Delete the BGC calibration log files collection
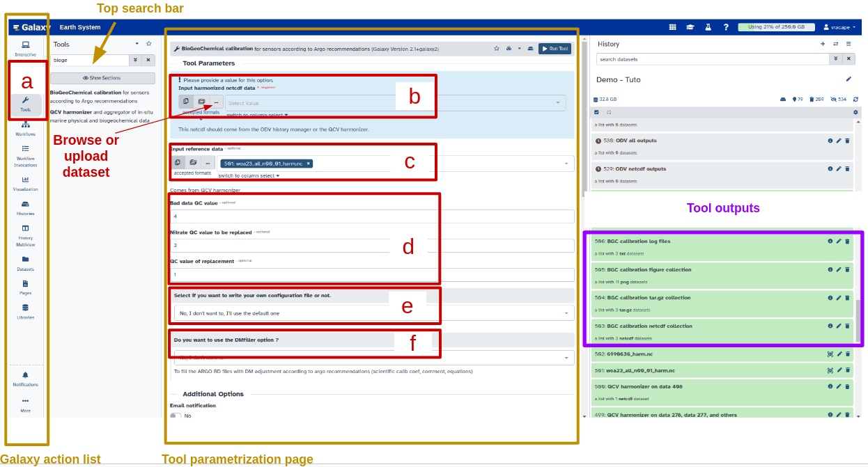 [x=847, y=242]
